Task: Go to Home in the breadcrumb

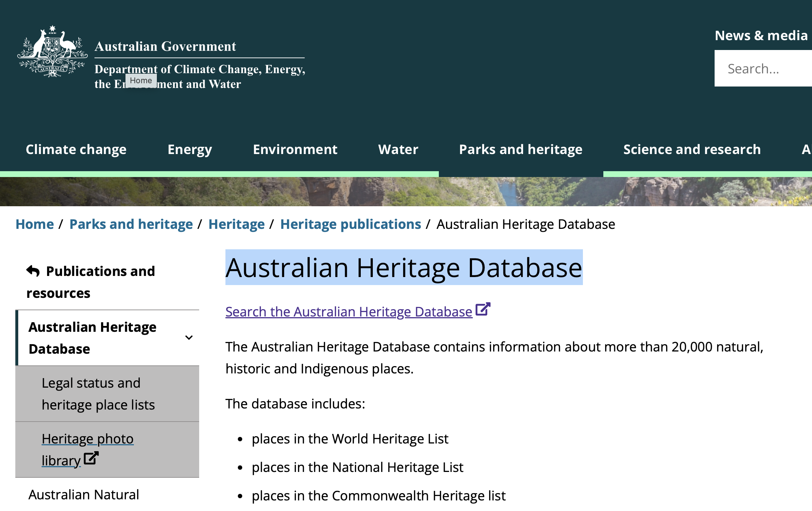Action: click(35, 224)
